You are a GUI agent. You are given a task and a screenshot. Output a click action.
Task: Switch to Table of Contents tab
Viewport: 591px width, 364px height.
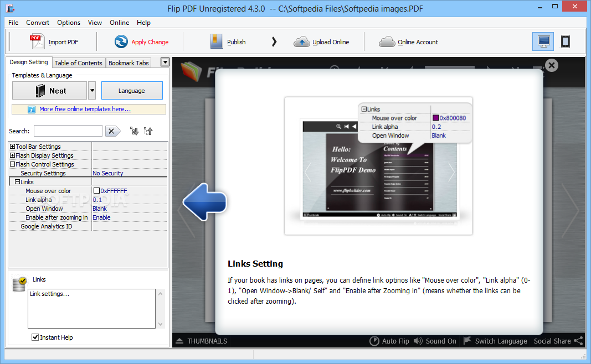click(x=79, y=63)
